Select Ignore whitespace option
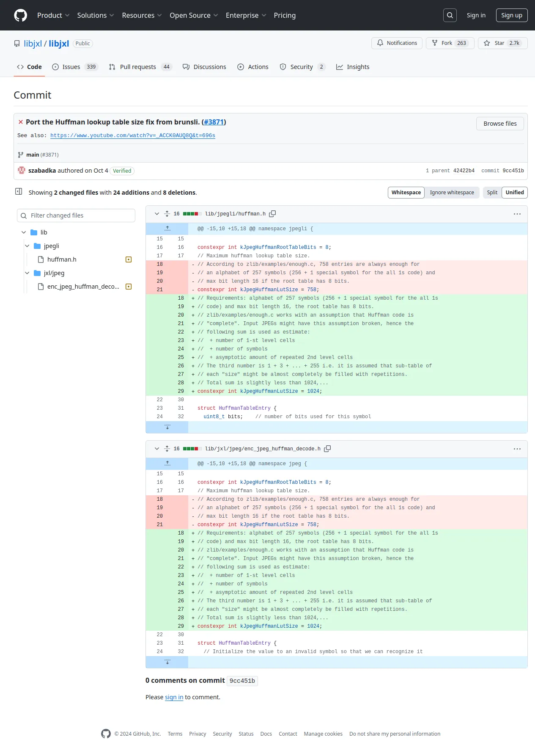 [x=452, y=193]
